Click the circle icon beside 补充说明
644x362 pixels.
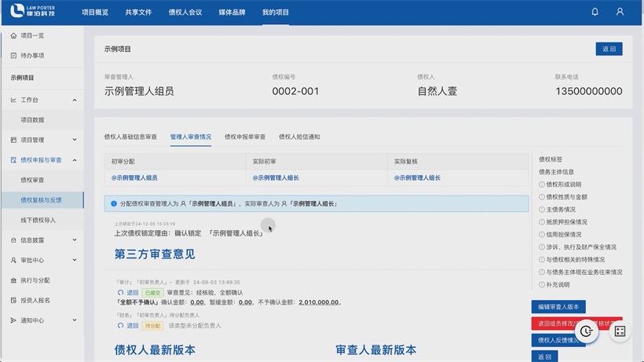pos(542,285)
